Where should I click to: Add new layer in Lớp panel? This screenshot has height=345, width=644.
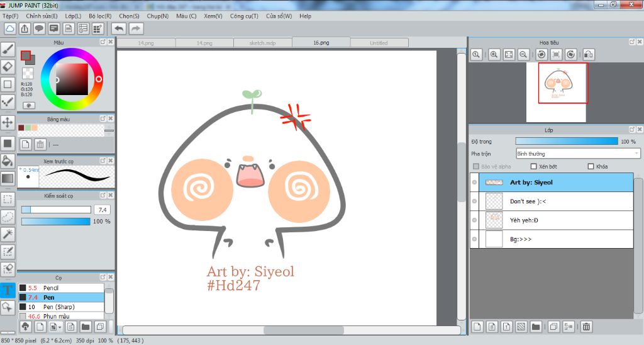pos(477,327)
